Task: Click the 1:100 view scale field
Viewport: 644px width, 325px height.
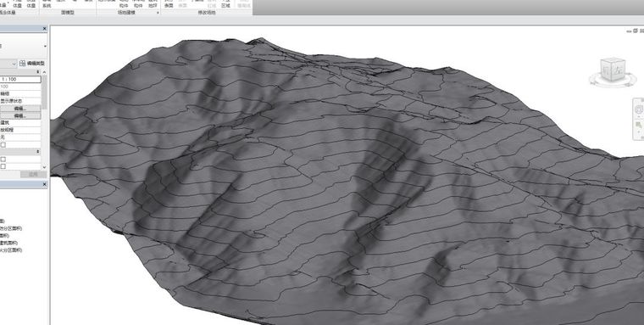Action: coord(20,79)
